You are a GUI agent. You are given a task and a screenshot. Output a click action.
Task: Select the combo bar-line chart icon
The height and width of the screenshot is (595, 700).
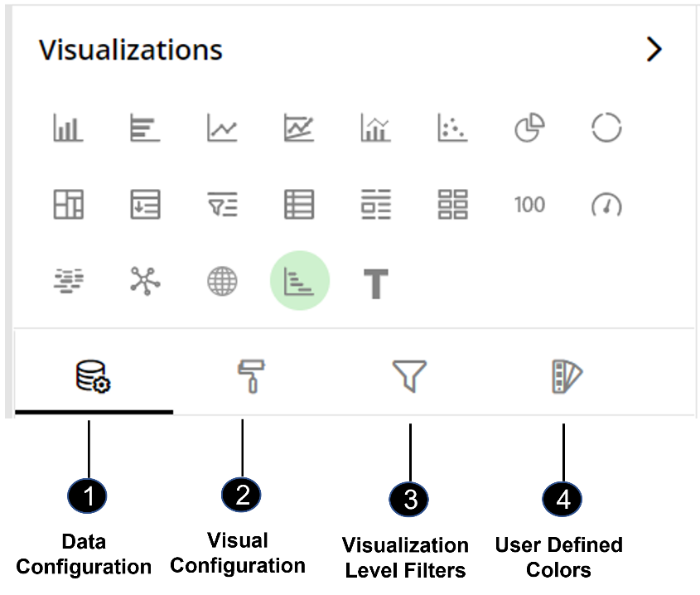coord(376,128)
